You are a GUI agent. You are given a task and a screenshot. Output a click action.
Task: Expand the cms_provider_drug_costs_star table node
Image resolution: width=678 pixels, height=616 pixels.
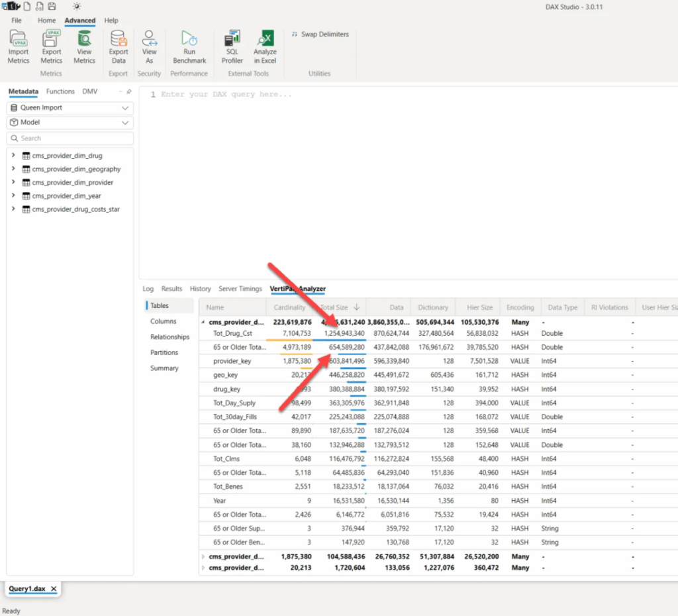pos(13,209)
